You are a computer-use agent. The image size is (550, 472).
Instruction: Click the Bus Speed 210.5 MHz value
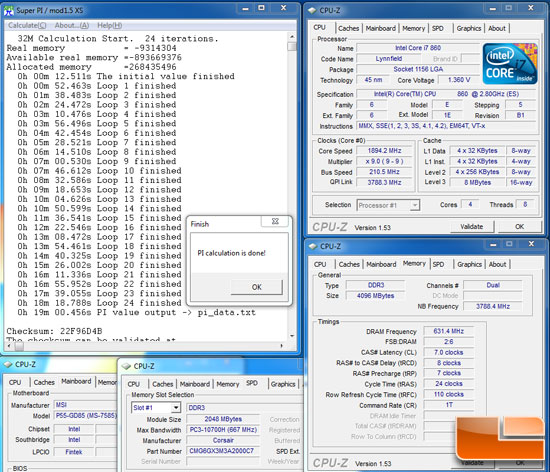384,172
